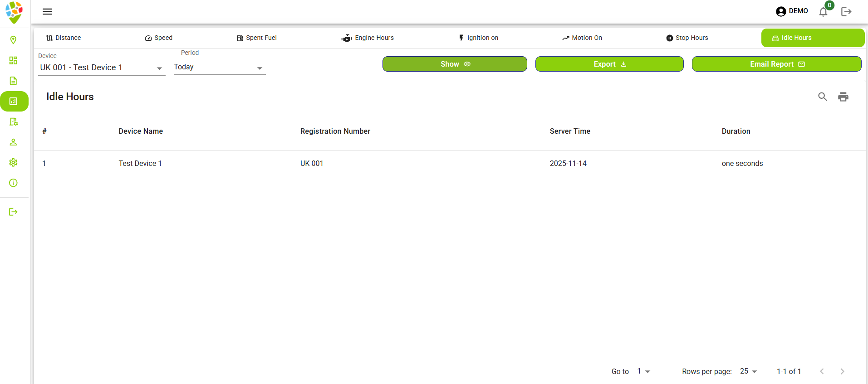Click the search magnifier icon
This screenshot has height=384, width=868.
pos(822,97)
